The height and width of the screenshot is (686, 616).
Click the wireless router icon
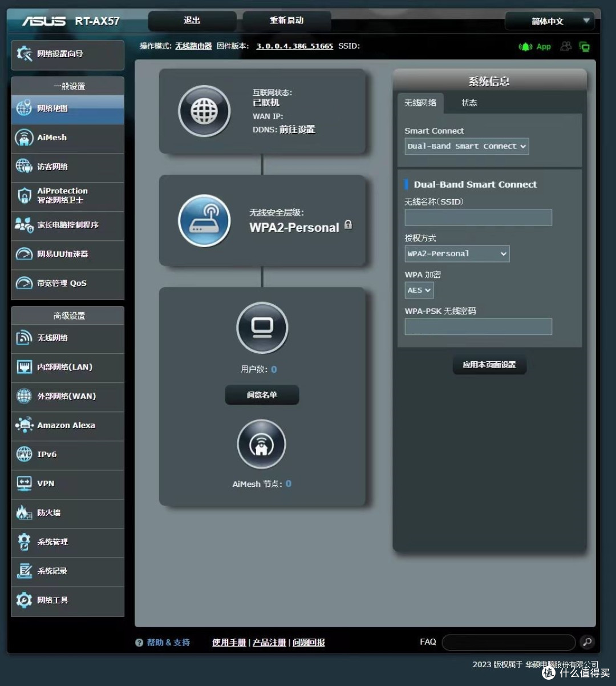pyautogui.click(x=204, y=221)
